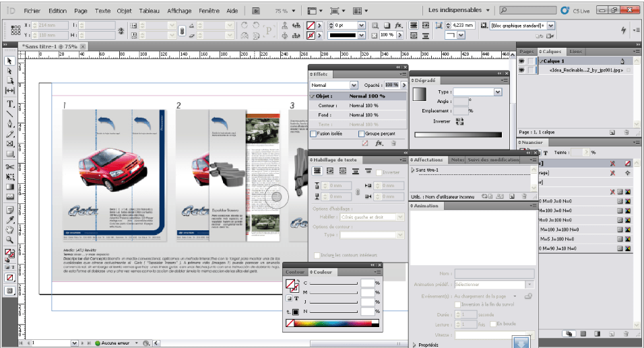
Task: Select the Hand tool
Action: pyautogui.click(x=10, y=230)
